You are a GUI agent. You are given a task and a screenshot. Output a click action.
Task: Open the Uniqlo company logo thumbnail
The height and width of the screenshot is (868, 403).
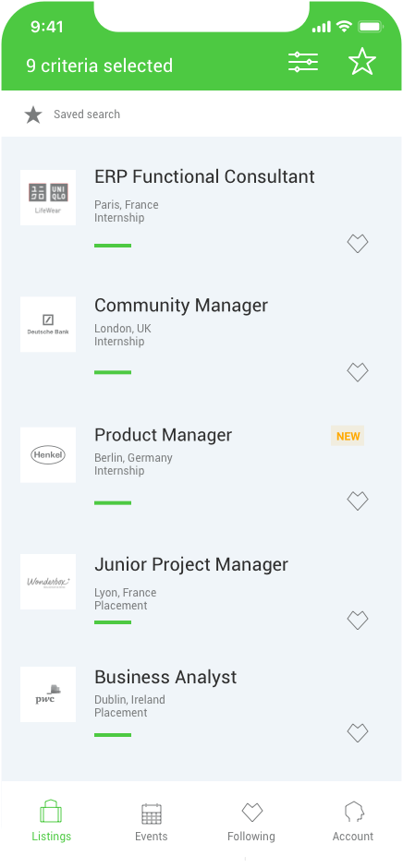click(48, 198)
